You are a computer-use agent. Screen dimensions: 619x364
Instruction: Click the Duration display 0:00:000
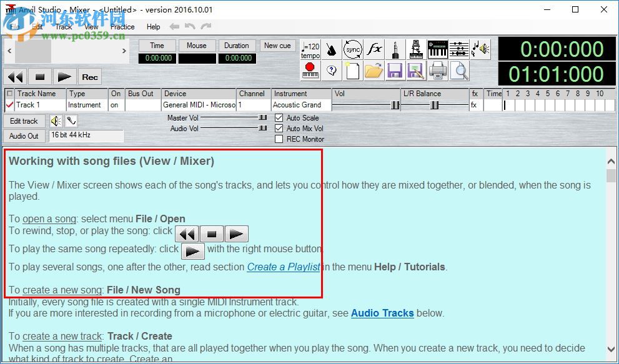pyautogui.click(x=239, y=58)
